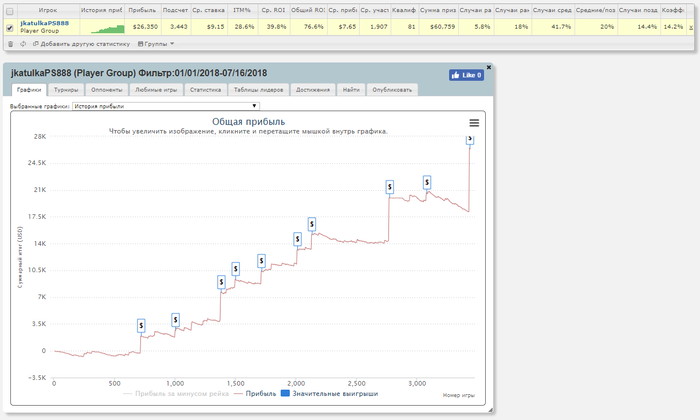
Task: Click the win marker right at game 2,000
Action: click(x=297, y=239)
